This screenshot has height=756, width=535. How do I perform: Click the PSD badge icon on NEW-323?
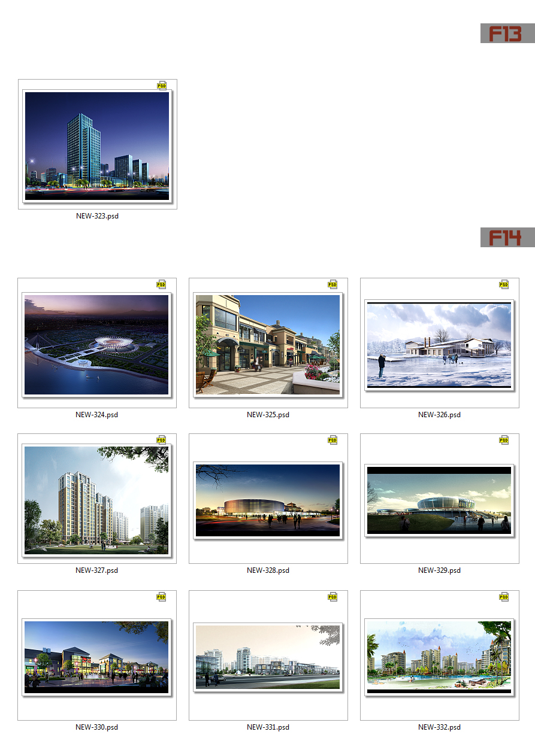pyautogui.click(x=161, y=86)
